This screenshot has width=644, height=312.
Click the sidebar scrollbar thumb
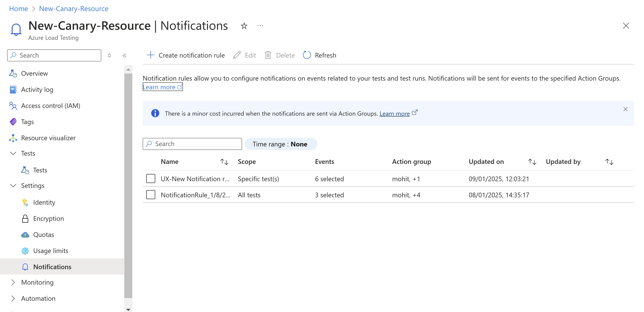(x=128, y=186)
